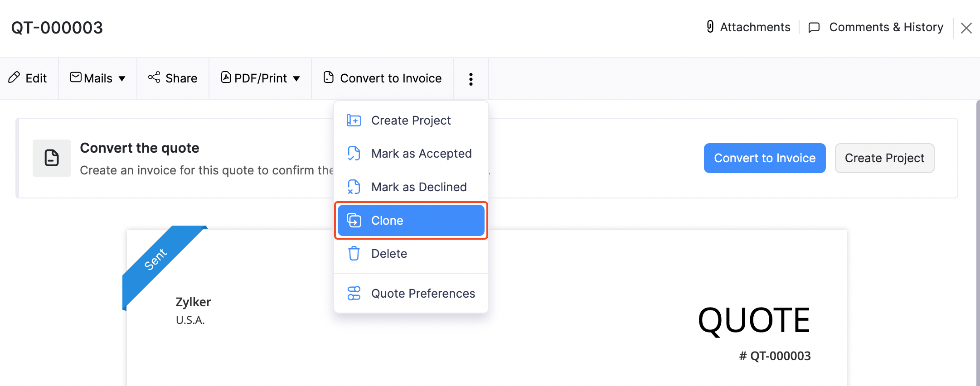This screenshot has width=980, height=386.
Task: Click the envelope icon beside Mails
Action: 76,77
